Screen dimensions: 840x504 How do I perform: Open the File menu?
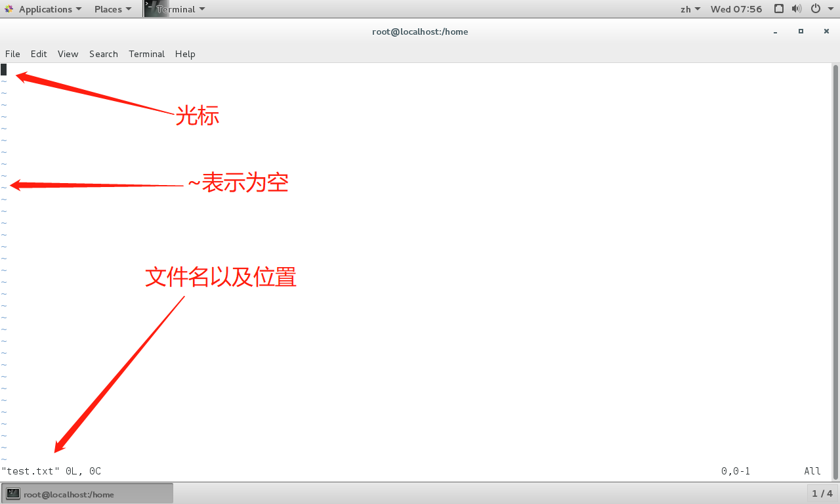[12, 54]
